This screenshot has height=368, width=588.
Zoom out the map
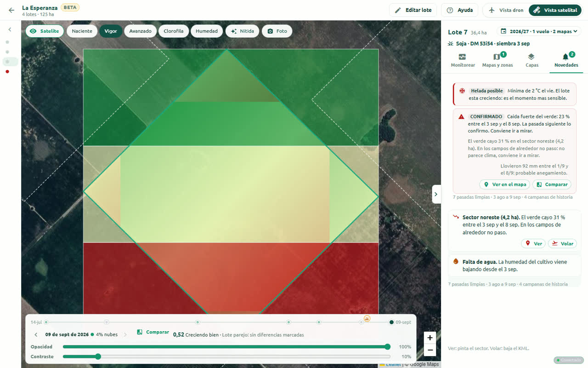[430, 350]
